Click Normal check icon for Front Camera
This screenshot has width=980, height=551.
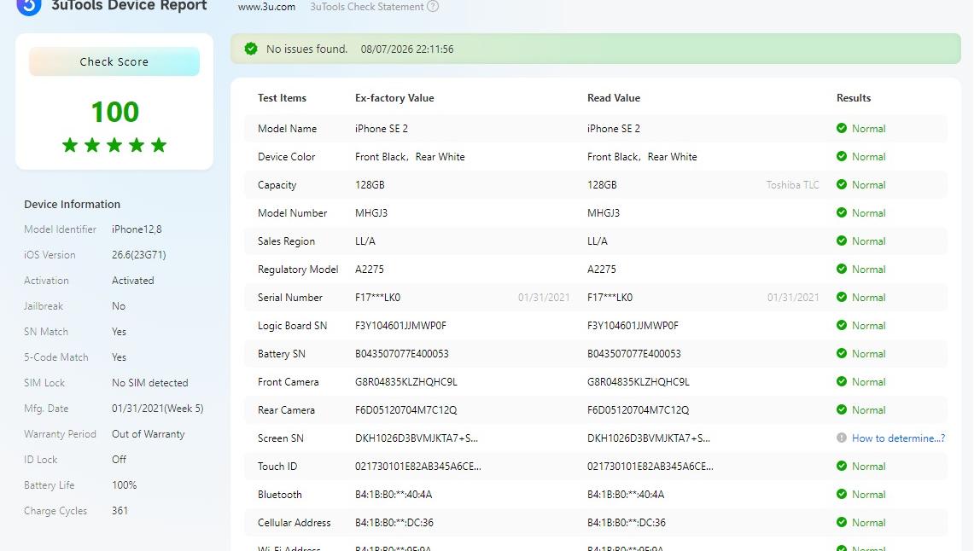coord(841,381)
